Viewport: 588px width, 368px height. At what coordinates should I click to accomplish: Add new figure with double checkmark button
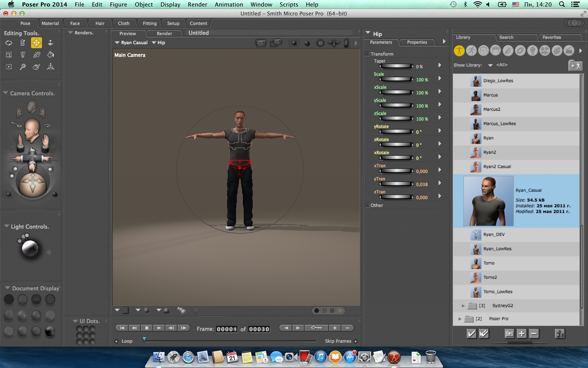tap(484, 334)
